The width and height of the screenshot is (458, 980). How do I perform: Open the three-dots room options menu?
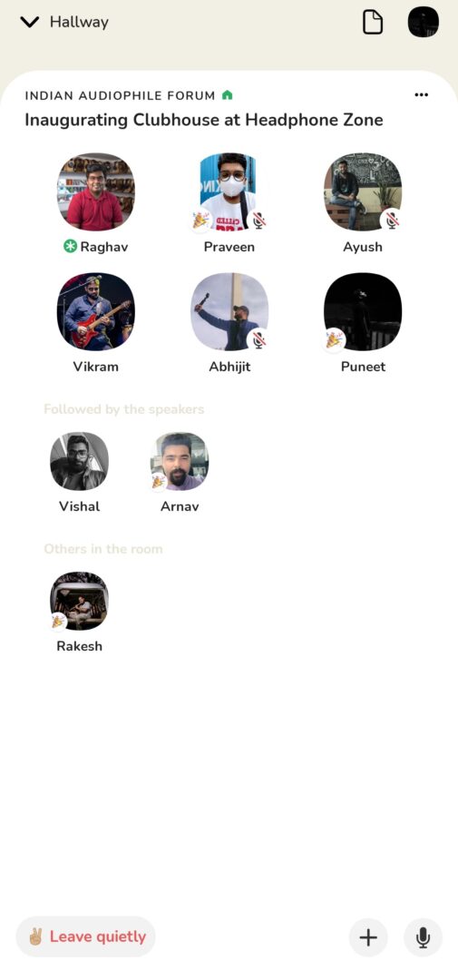tap(421, 95)
